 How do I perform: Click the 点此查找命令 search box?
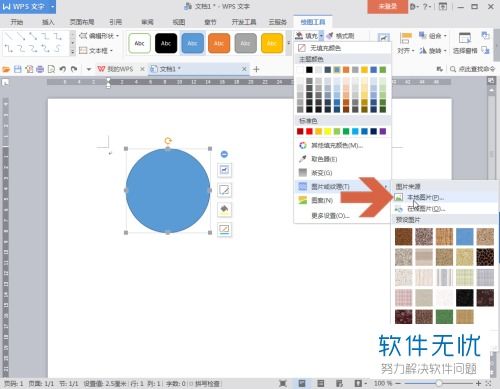point(473,69)
